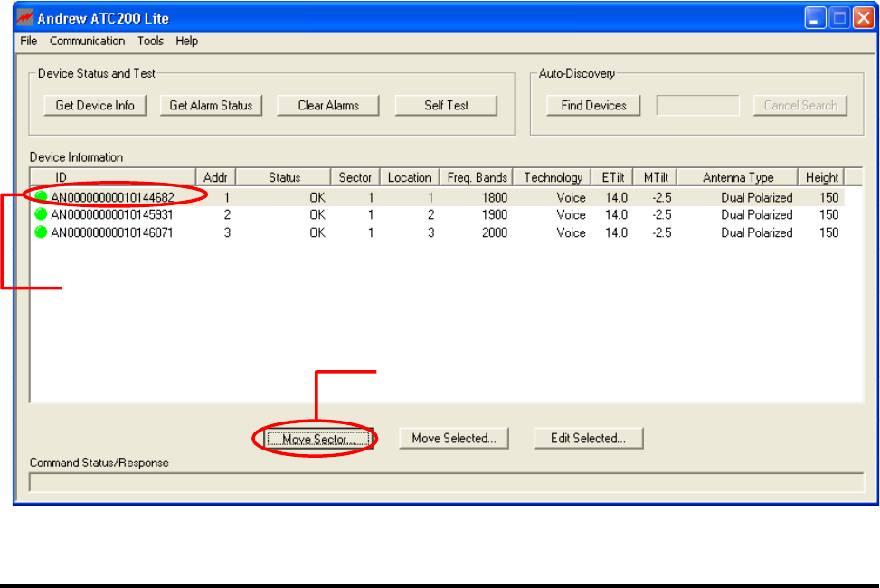
Task: Click frequency band value 2000
Action: (x=495, y=233)
